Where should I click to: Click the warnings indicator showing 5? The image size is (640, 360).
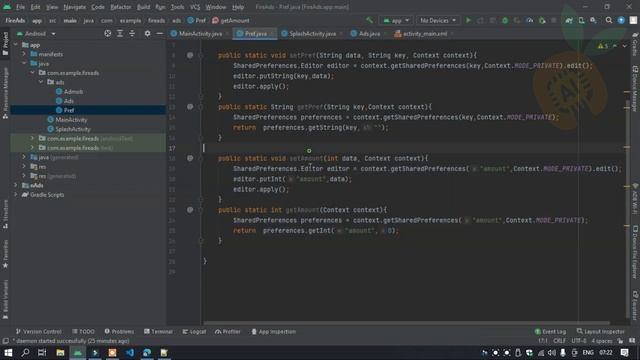(x=603, y=46)
